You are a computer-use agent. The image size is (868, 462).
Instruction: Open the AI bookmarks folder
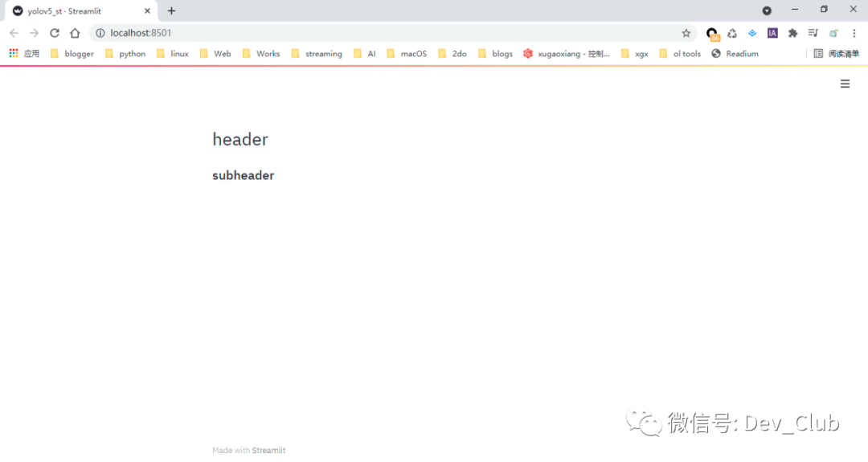365,54
